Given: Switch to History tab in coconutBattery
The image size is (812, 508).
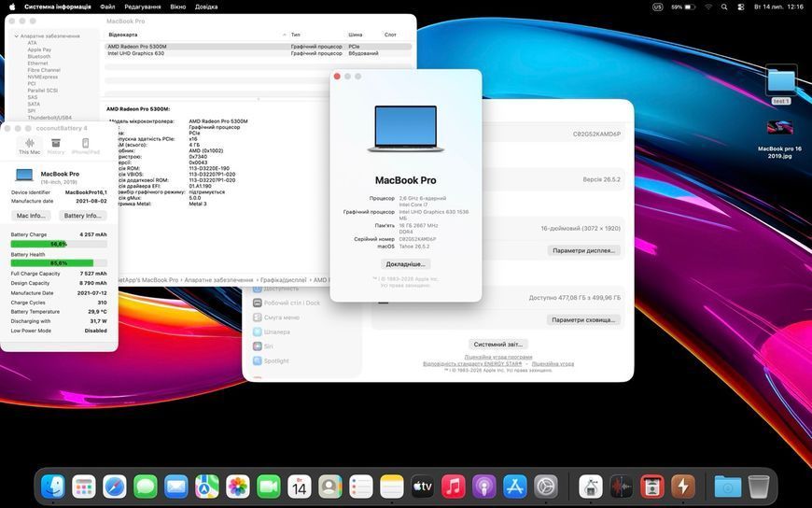Looking at the screenshot, I should [56, 147].
